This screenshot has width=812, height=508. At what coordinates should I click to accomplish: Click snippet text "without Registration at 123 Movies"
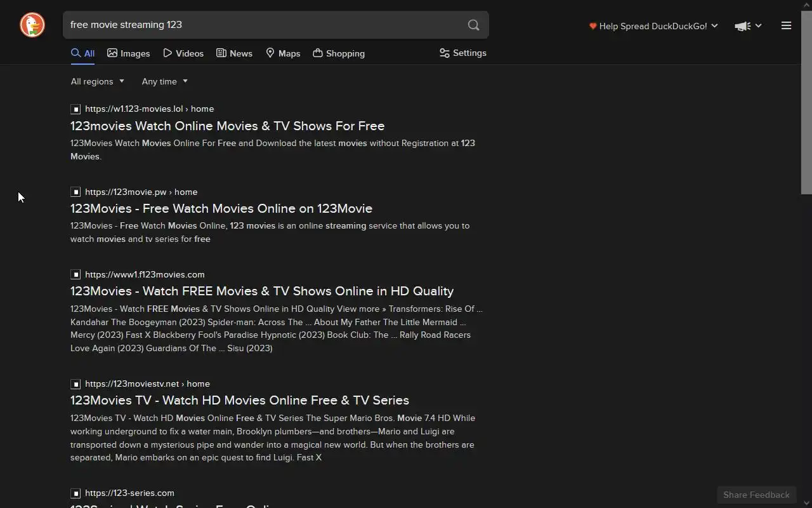(273, 150)
